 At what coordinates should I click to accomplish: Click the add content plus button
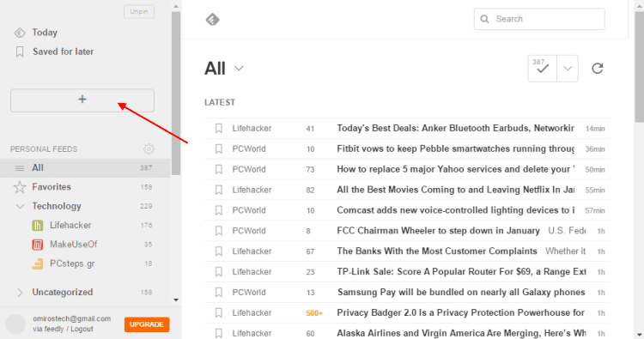tap(82, 100)
